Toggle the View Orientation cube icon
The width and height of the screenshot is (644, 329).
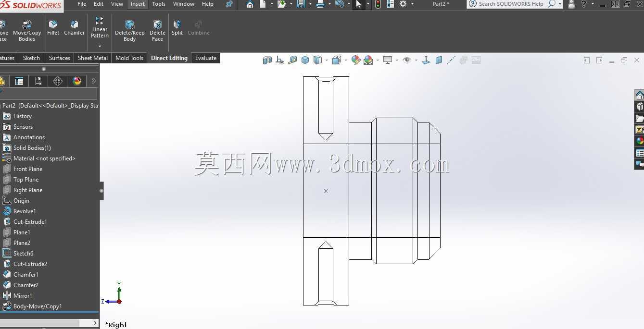click(x=337, y=60)
